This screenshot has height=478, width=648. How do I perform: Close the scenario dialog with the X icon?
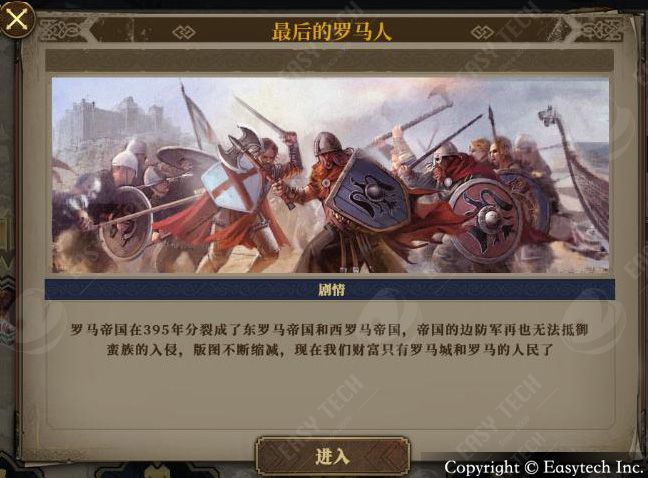pyautogui.click(x=17, y=19)
